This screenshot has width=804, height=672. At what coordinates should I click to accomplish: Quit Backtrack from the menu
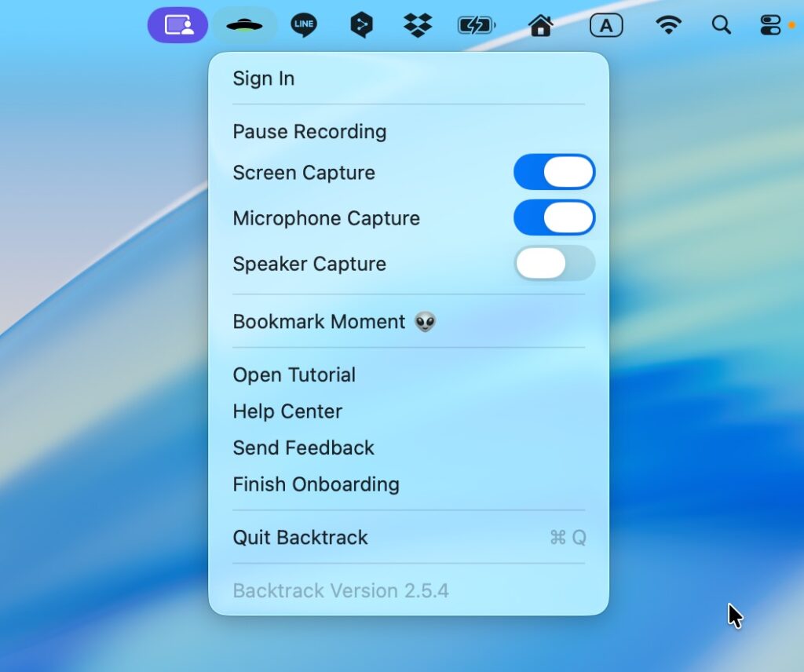click(300, 538)
